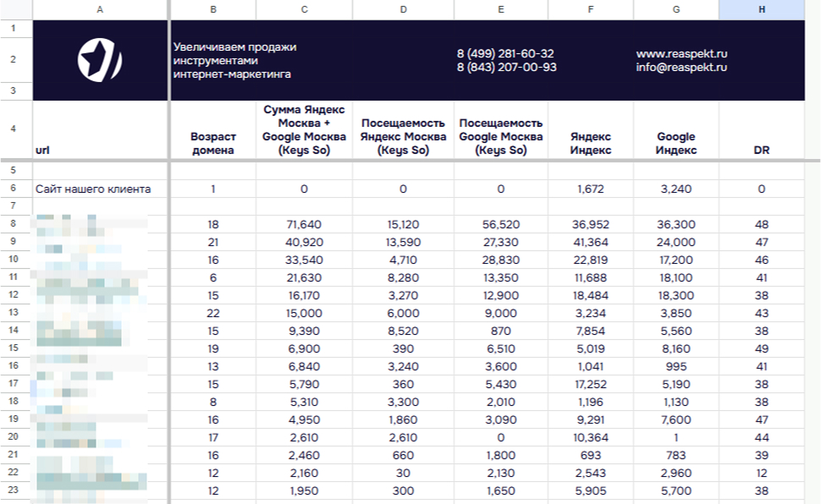The image size is (821, 504).
Task: Select column E header
Action: click(500, 9)
